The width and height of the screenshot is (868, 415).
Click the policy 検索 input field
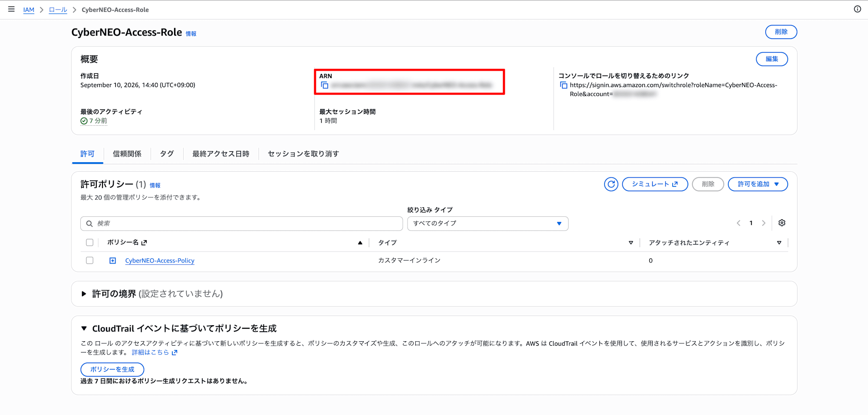[241, 224]
